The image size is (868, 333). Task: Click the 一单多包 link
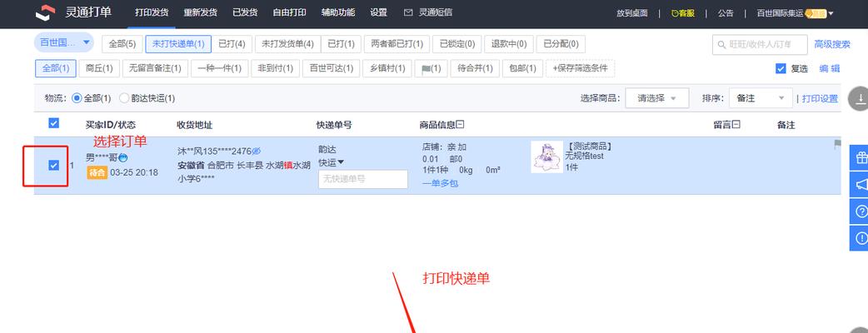440,183
